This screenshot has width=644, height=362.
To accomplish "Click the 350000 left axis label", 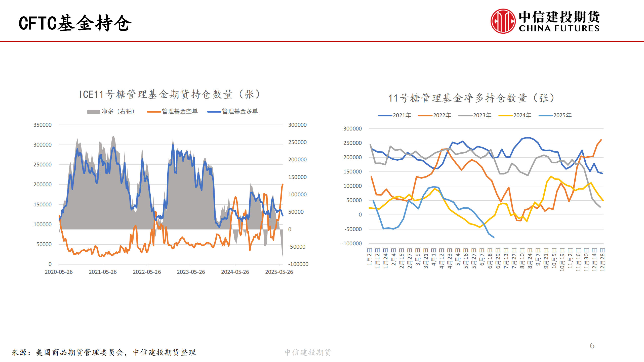I will point(43,125).
